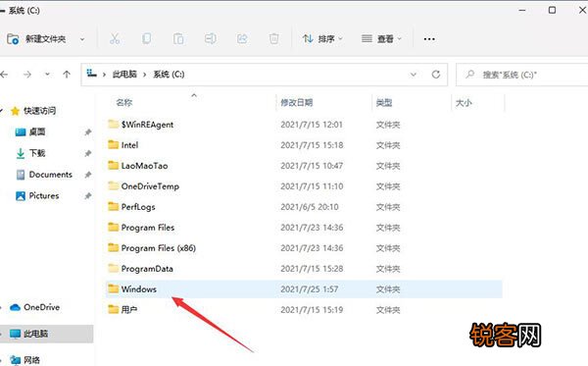Minimize the 系统 (C:) window

click(522, 10)
